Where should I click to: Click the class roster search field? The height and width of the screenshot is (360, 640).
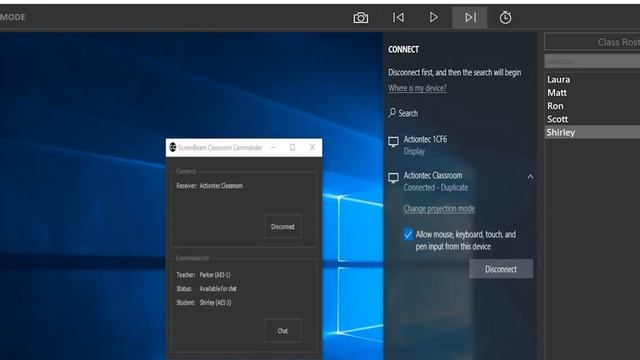coord(592,61)
